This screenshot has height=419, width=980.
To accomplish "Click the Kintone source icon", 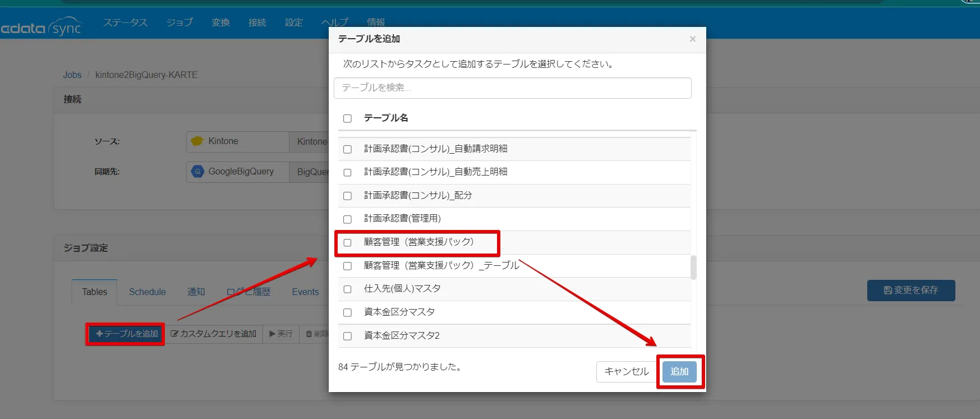I will point(197,141).
